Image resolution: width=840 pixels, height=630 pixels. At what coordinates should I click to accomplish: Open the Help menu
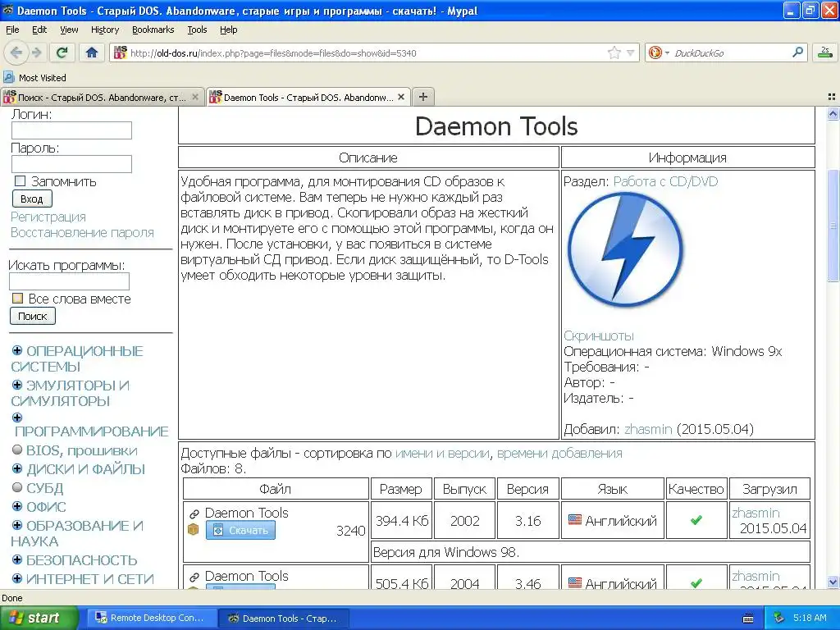coord(228,30)
